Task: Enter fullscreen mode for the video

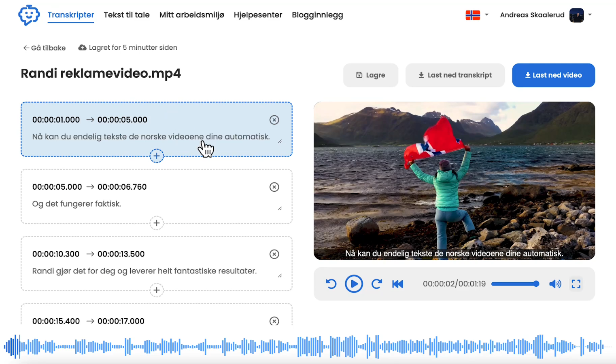Action: [x=576, y=284]
